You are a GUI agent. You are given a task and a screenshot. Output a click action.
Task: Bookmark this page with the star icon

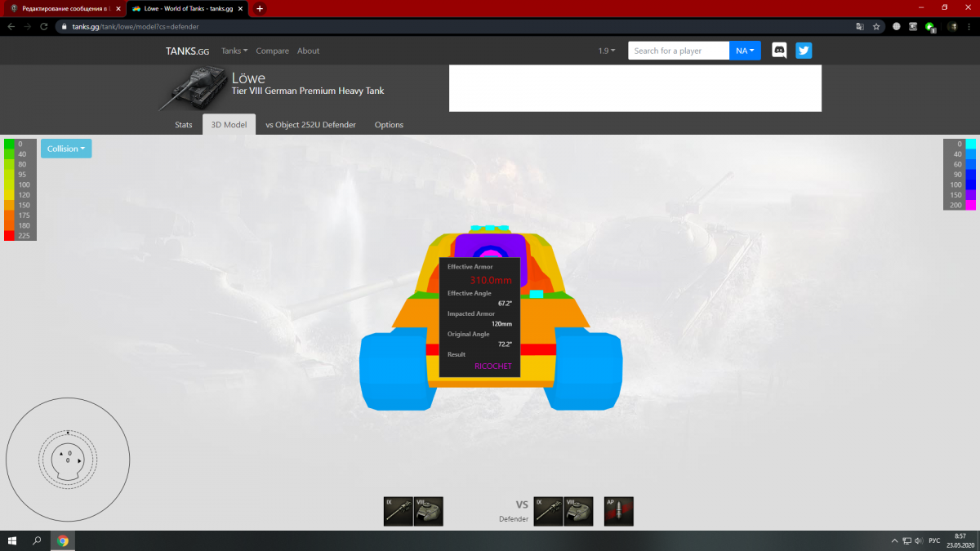tap(876, 26)
